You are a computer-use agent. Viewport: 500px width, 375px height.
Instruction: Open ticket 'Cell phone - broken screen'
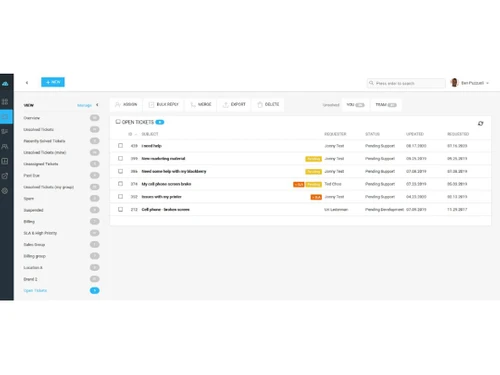tap(165, 210)
